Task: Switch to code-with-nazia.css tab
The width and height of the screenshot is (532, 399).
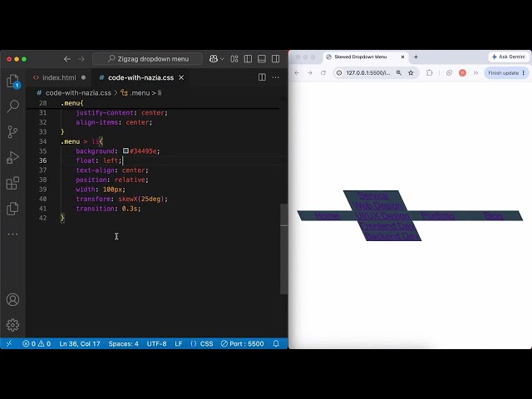Action: 140,77
